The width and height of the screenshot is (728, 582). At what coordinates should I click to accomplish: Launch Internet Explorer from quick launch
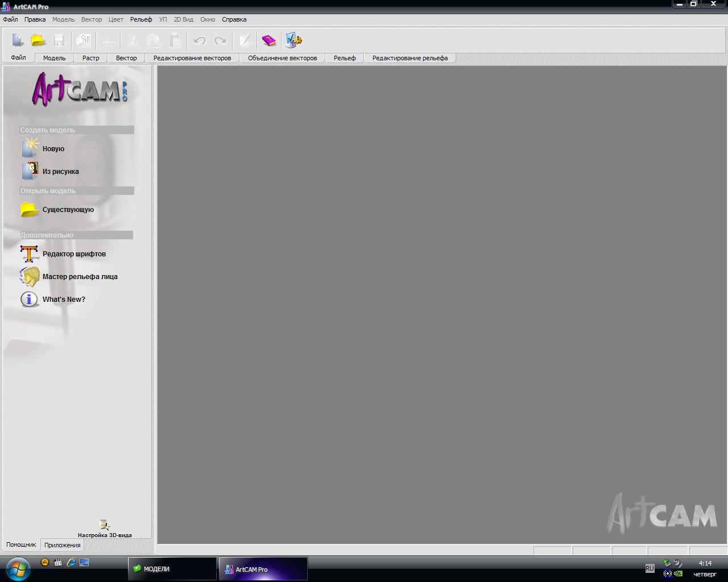[71, 563]
